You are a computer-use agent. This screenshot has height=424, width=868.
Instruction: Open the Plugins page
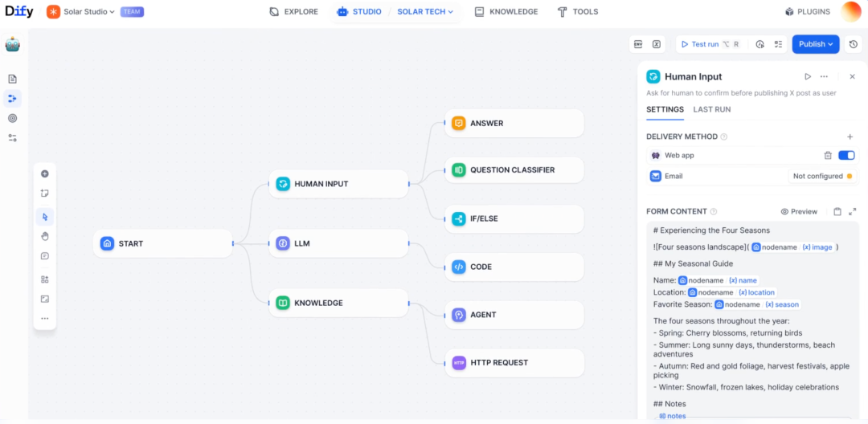[x=808, y=11]
